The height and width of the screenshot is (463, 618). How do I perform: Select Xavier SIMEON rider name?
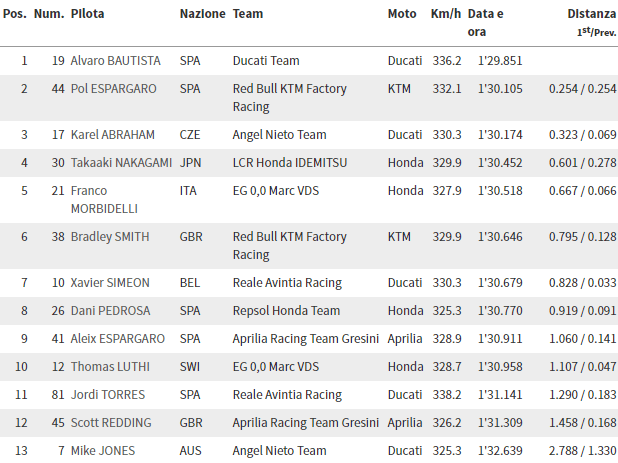click(110, 283)
